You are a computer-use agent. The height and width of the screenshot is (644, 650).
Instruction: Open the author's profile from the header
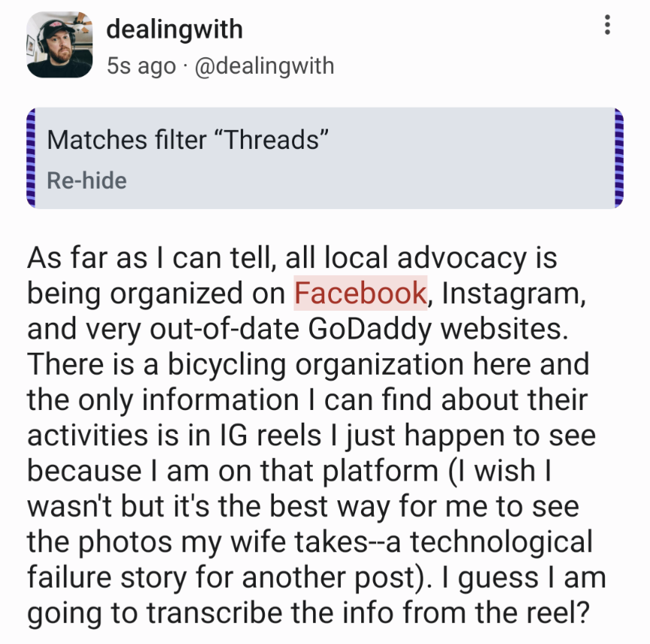[174, 29]
